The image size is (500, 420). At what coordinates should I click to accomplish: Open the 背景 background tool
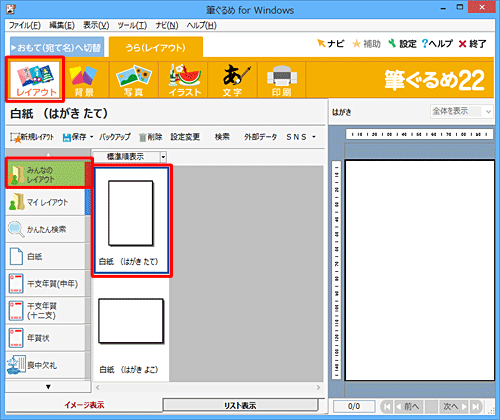click(84, 80)
